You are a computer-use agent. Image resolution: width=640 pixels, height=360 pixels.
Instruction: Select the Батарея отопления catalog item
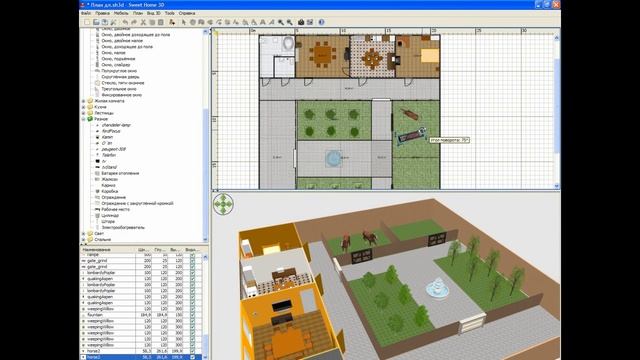(x=120, y=173)
